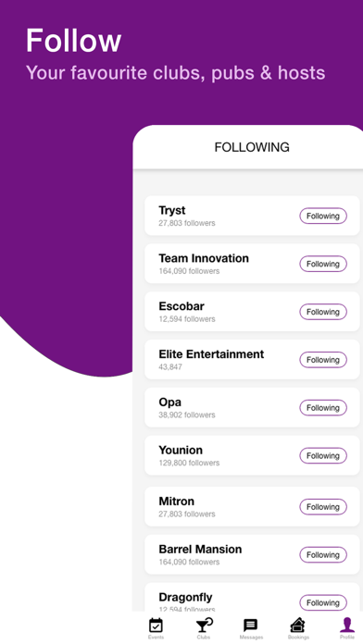
Task: Open the Bookings ticket icon
Action: tap(298, 625)
